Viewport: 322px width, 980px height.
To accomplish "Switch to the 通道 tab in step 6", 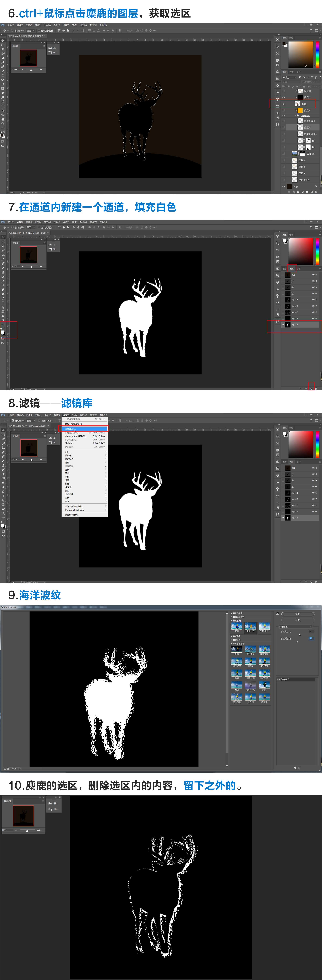I will (x=292, y=72).
